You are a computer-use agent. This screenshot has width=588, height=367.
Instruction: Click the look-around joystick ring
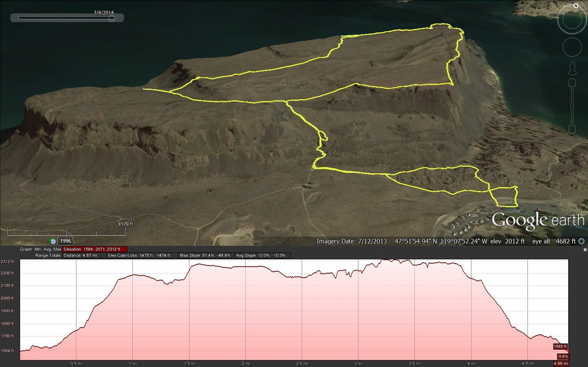(x=572, y=19)
